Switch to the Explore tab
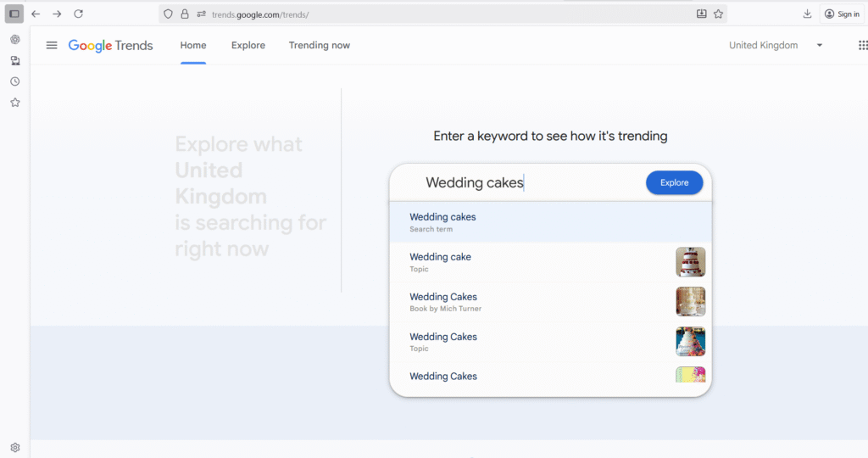 click(248, 46)
